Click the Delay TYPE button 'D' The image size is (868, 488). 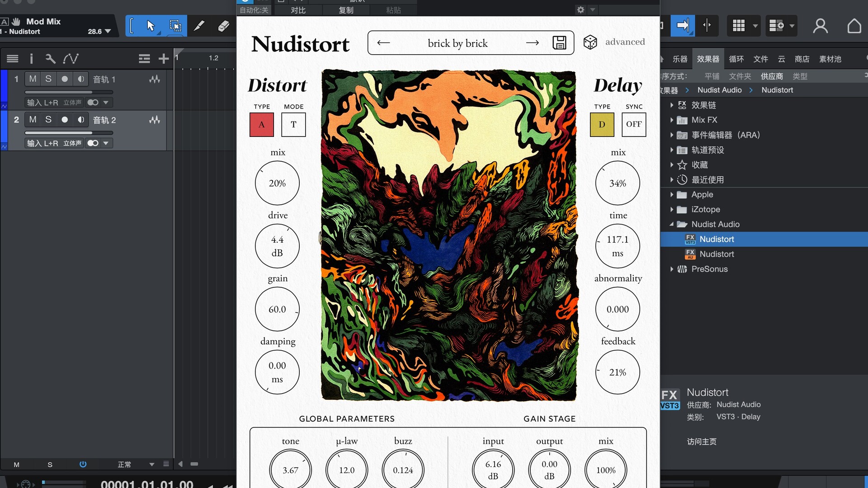(x=602, y=124)
